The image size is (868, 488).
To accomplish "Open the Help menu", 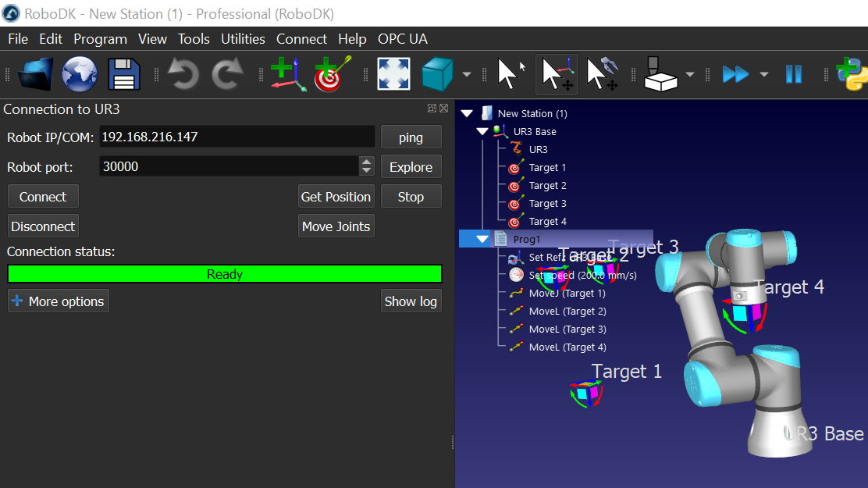I will (x=352, y=39).
